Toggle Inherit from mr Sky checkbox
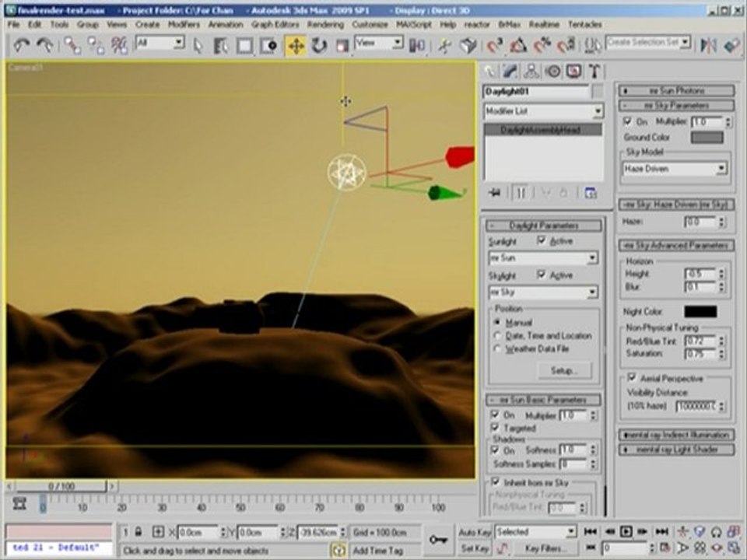747x560 pixels. tap(495, 482)
